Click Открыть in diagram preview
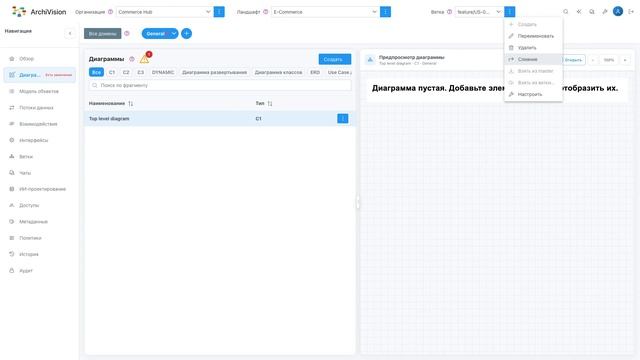Screen dimensions: 640x360 pyautogui.click(x=573, y=60)
